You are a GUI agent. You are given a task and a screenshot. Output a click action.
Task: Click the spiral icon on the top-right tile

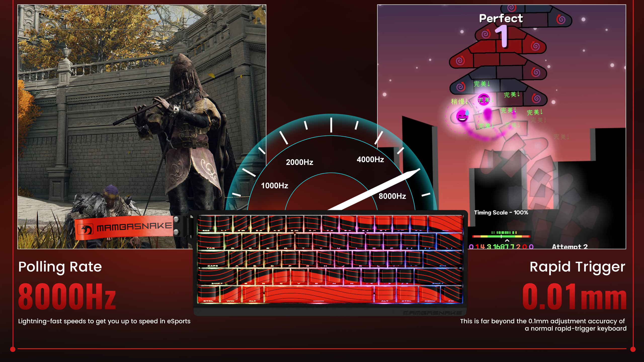(x=561, y=19)
